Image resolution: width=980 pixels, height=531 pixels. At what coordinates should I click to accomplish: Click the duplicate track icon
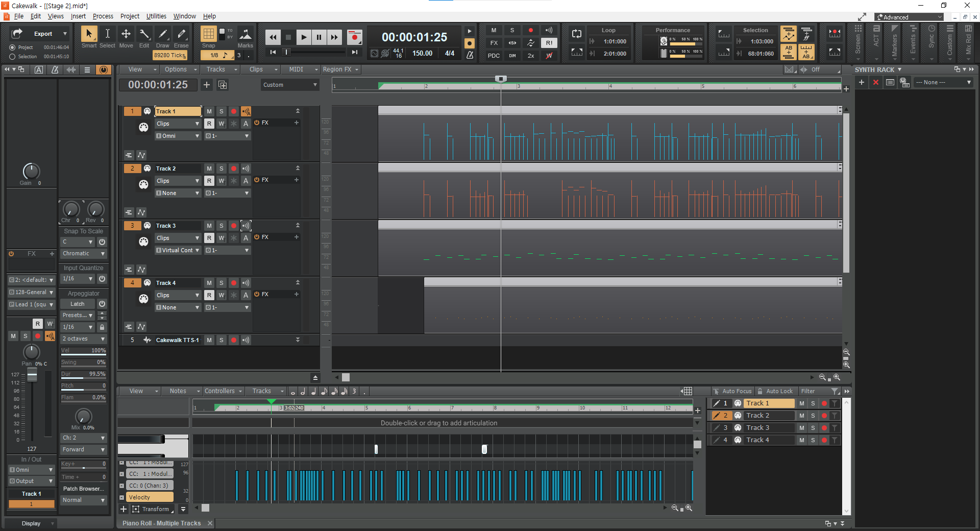[x=223, y=85]
